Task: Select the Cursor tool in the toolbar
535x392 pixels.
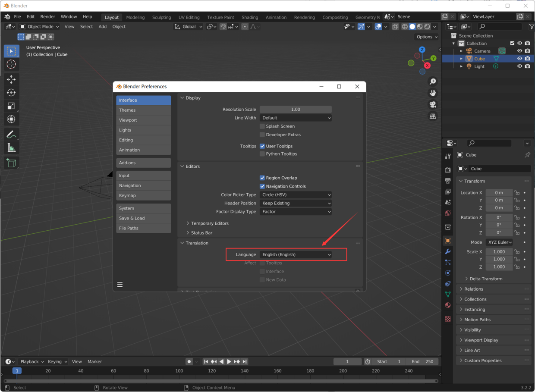Action: [x=11, y=64]
